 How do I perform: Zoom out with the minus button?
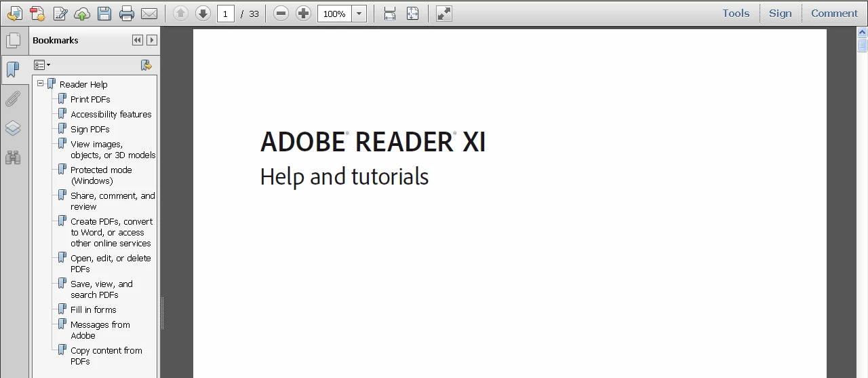pyautogui.click(x=281, y=13)
